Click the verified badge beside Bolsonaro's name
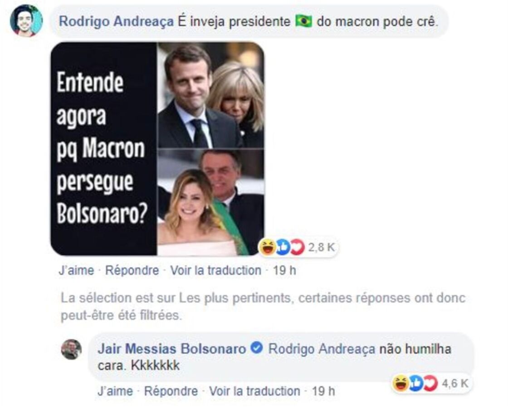 [257, 348]
